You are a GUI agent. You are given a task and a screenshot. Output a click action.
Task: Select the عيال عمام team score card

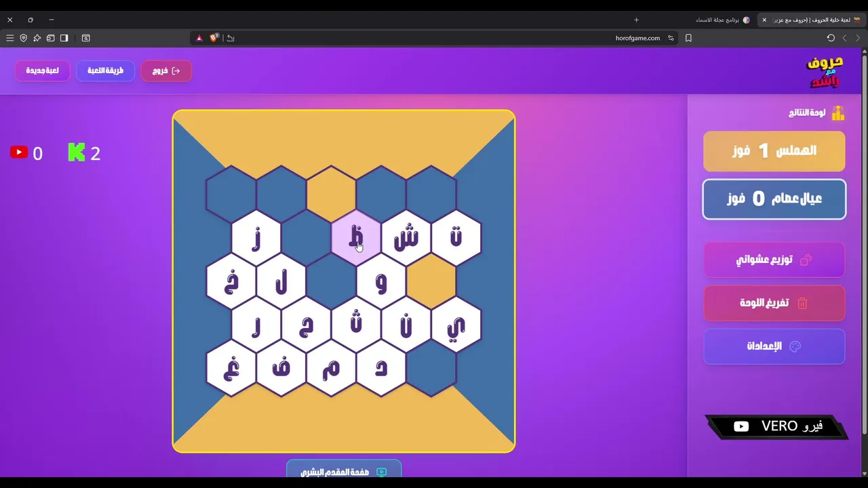click(x=774, y=199)
